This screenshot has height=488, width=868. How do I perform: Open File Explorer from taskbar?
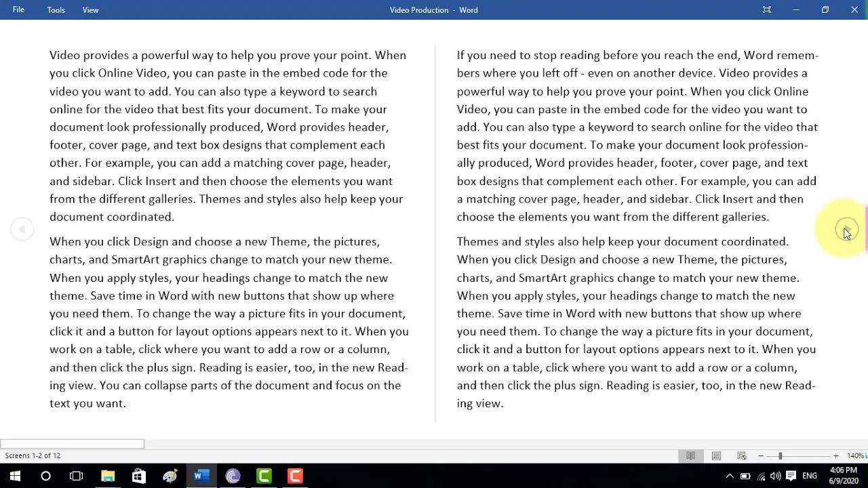[x=108, y=476]
